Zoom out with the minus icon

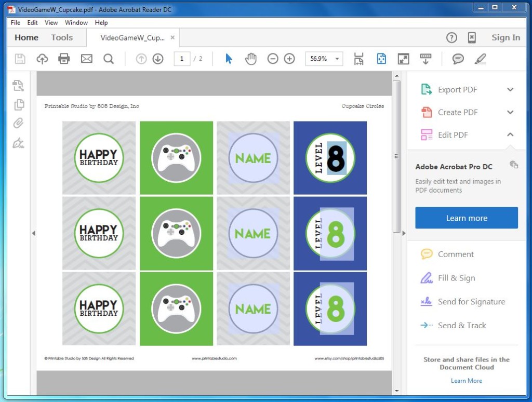pyautogui.click(x=272, y=59)
